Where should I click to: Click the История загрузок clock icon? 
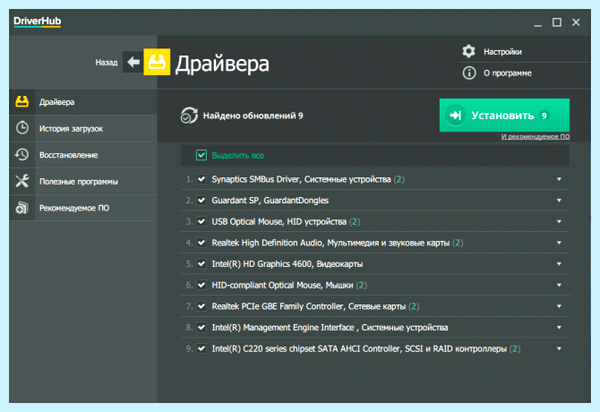(22, 128)
